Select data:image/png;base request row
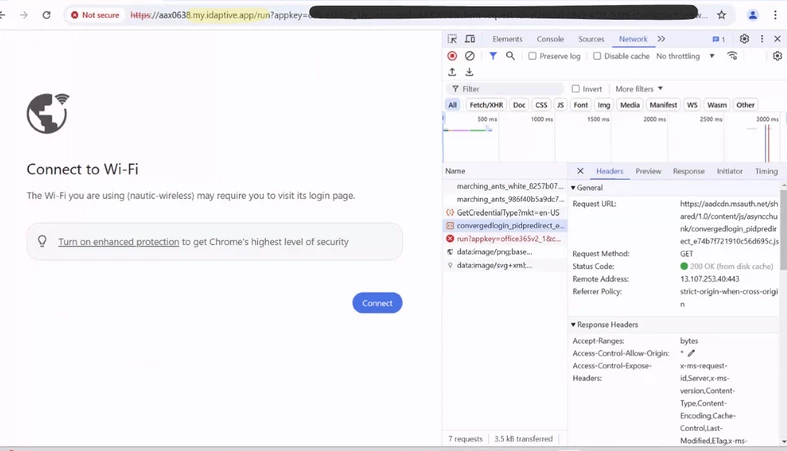 tap(504, 252)
